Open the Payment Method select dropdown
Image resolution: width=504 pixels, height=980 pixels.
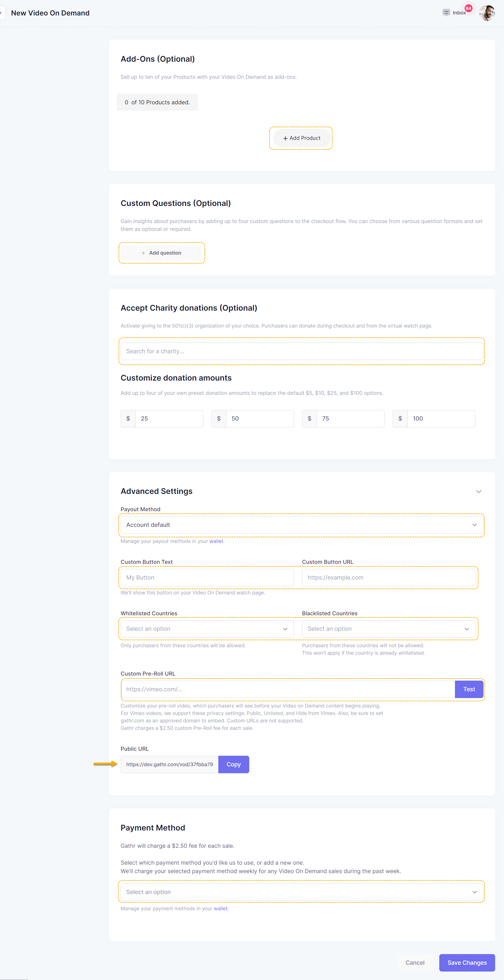[x=302, y=892]
